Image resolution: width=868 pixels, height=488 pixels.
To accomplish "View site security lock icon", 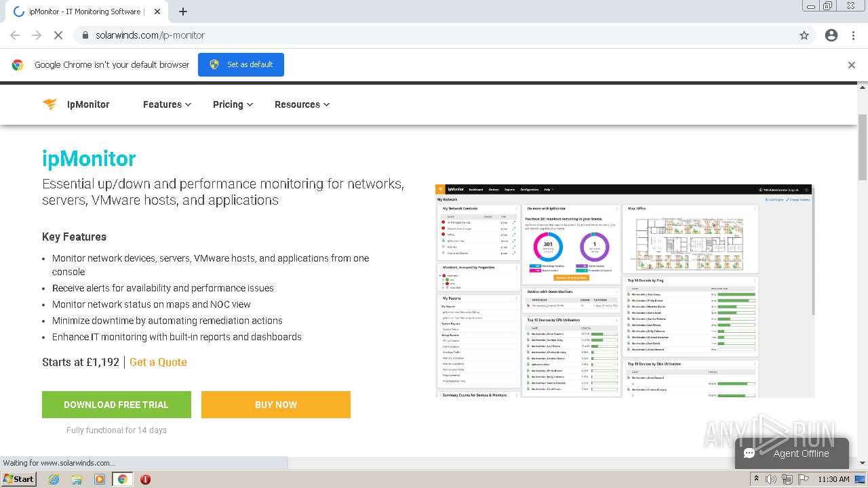I will pos(85,35).
